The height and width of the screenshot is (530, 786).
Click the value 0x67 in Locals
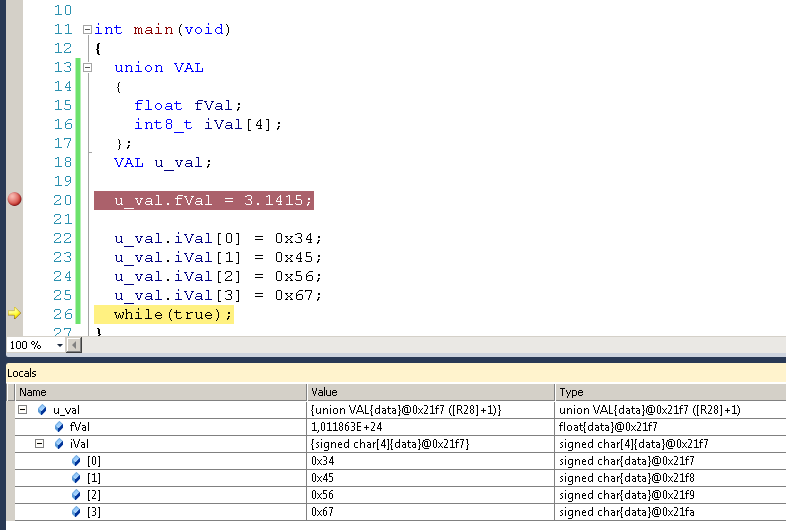pyautogui.click(x=322, y=512)
